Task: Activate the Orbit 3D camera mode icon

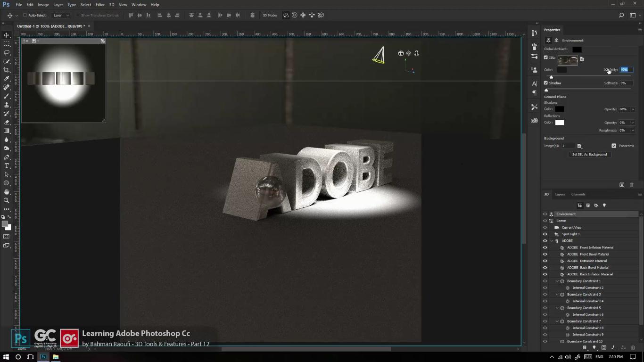Action: 286,15
